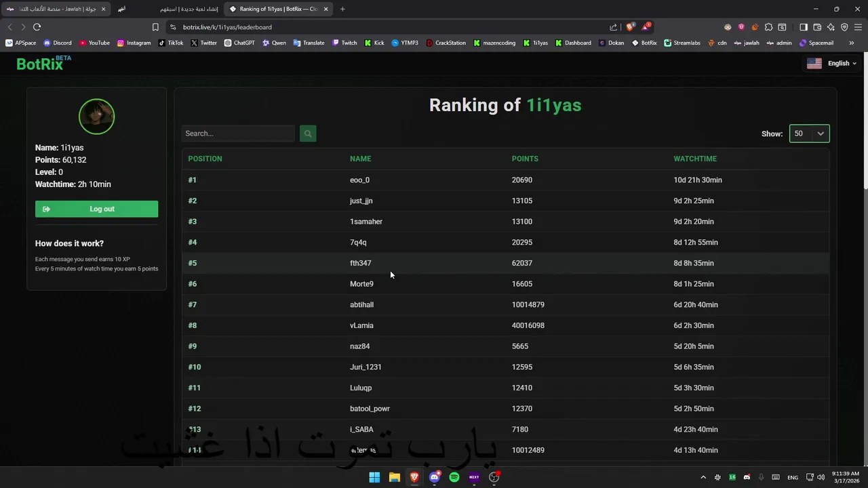Close the Ranking of 1i1yas tab
The height and width of the screenshot is (488, 868).
coord(326,9)
